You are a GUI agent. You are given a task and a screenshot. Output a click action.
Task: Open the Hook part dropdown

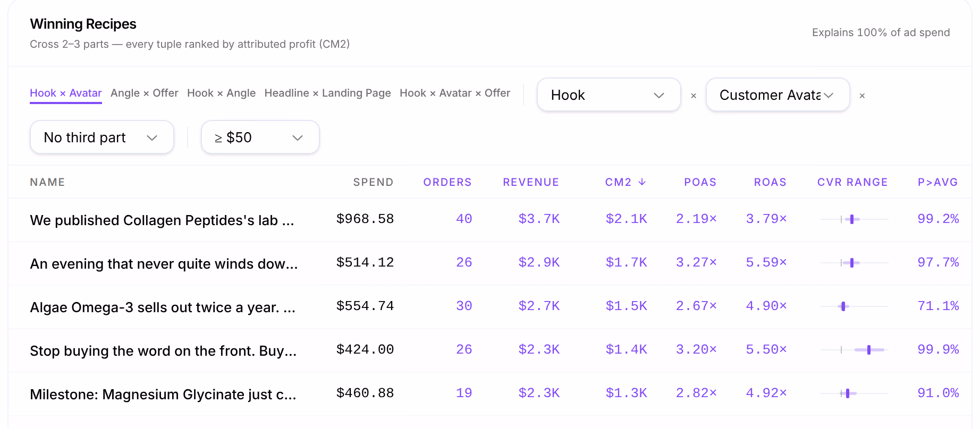pyautogui.click(x=609, y=95)
